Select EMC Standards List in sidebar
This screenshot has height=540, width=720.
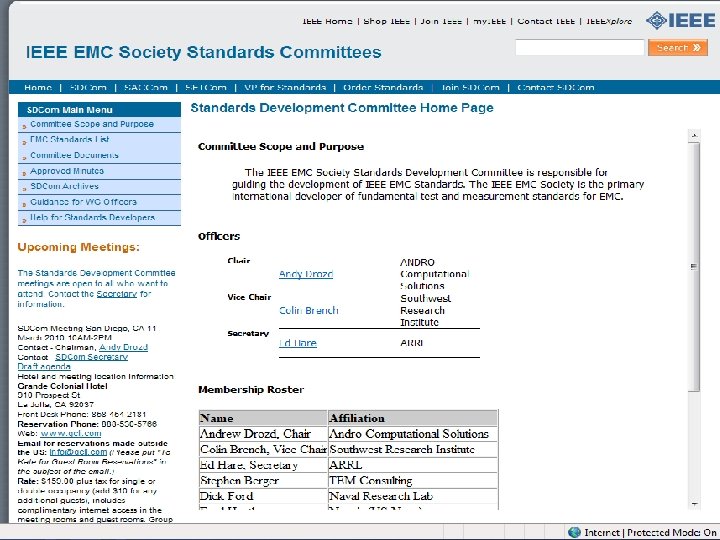[x=70, y=140]
